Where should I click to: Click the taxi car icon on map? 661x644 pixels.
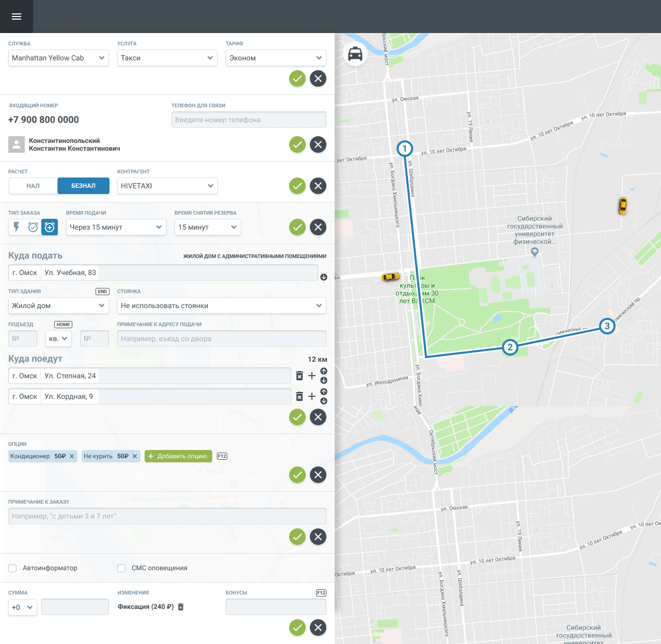pyautogui.click(x=355, y=54)
